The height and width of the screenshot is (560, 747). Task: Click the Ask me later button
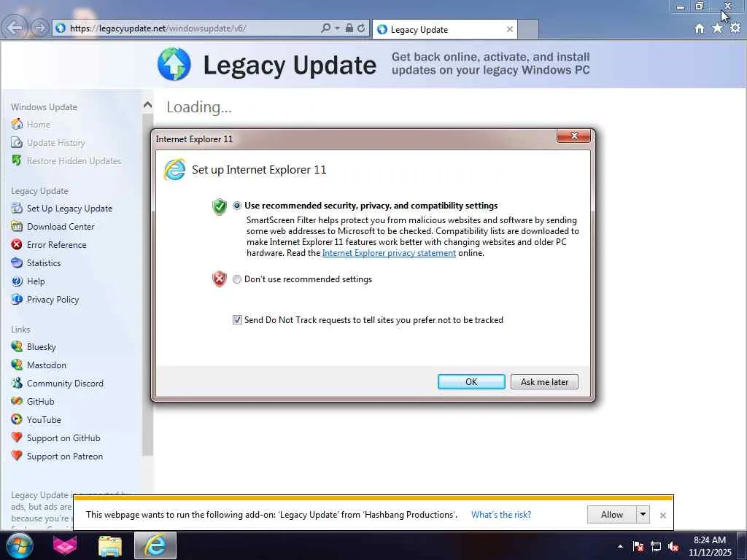click(544, 382)
